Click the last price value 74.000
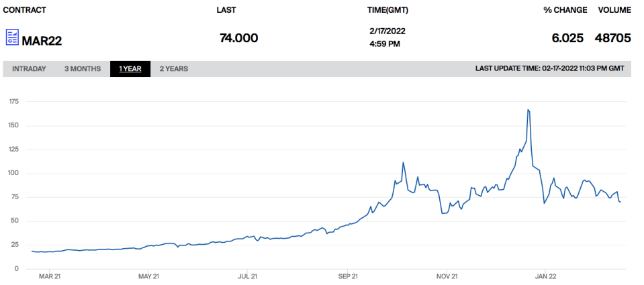This screenshot has width=644, height=285. click(238, 38)
